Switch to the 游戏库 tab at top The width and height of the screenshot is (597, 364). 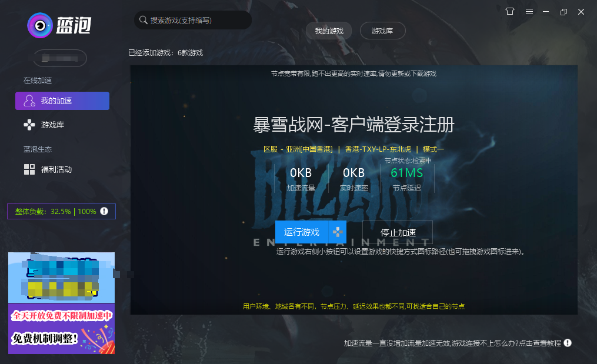pyautogui.click(x=382, y=31)
